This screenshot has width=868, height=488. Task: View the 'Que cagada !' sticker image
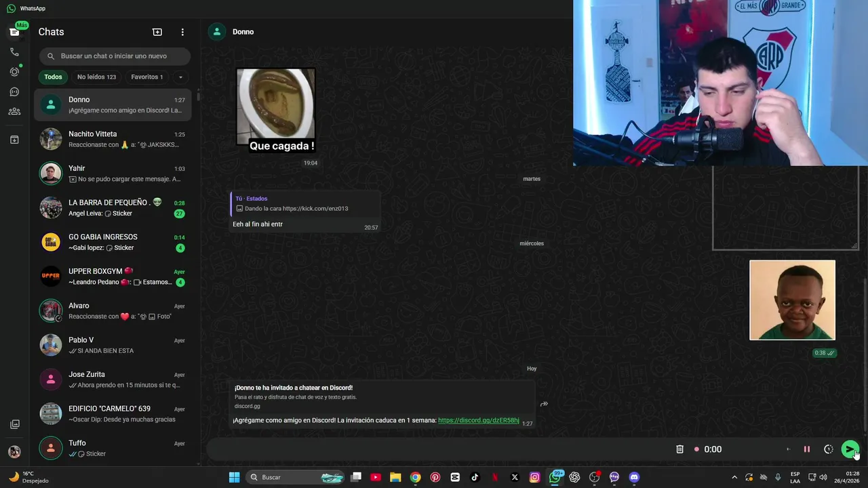click(275, 110)
